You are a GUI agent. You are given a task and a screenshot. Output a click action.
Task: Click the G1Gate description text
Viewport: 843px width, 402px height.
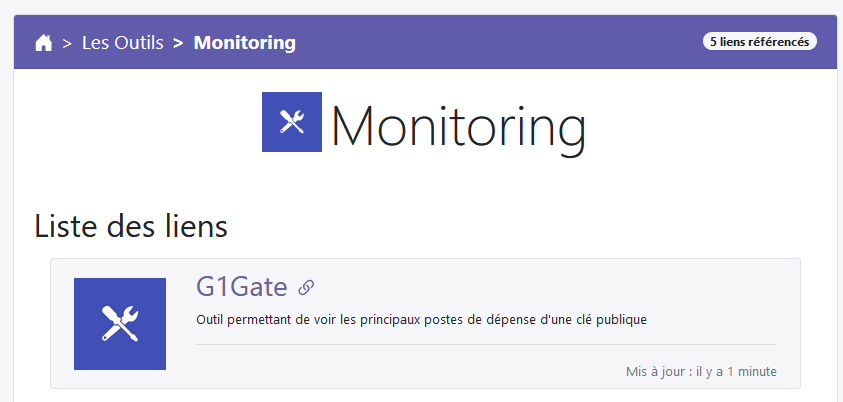point(422,320)
